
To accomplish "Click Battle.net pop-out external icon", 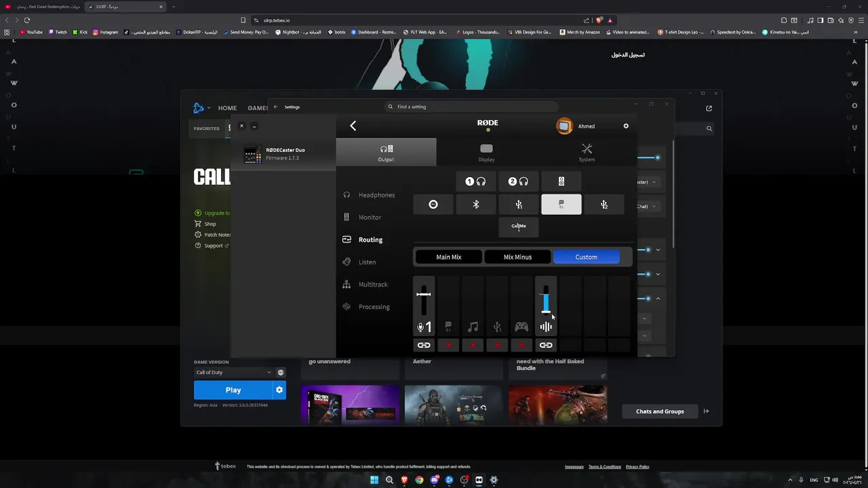I will 709,108.
